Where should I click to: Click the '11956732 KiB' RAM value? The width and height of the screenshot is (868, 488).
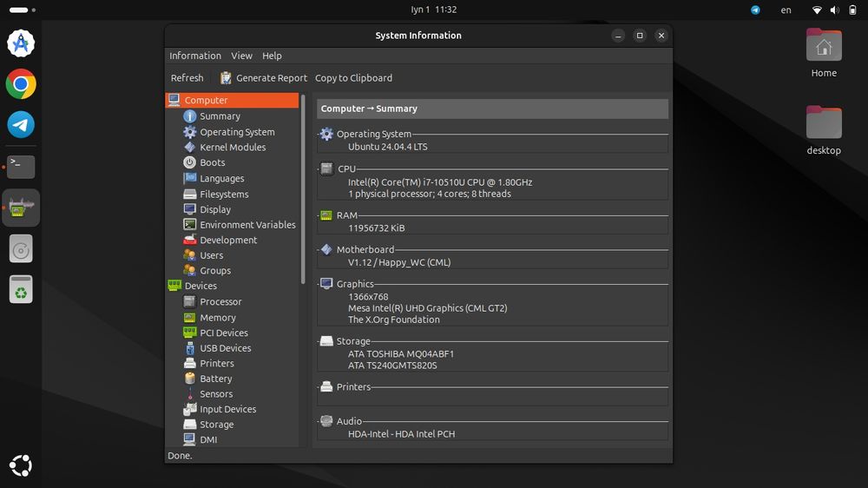coord(377,228)
